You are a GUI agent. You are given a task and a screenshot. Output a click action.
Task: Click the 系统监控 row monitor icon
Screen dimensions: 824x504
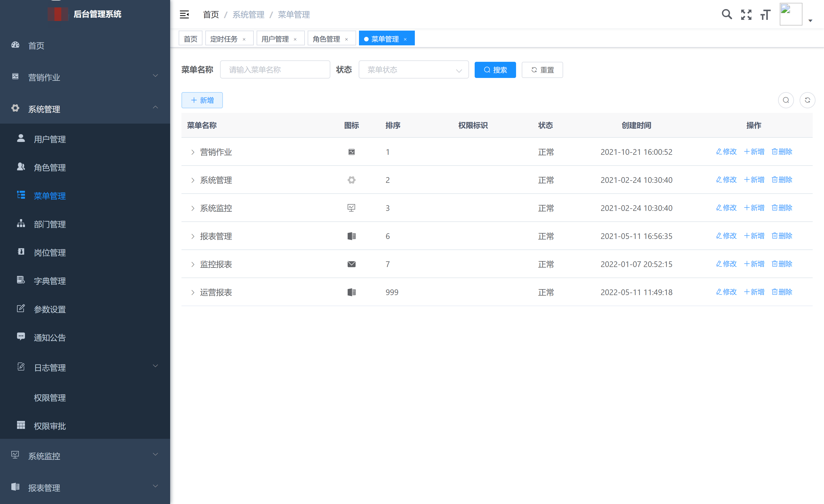pos(352,208)
